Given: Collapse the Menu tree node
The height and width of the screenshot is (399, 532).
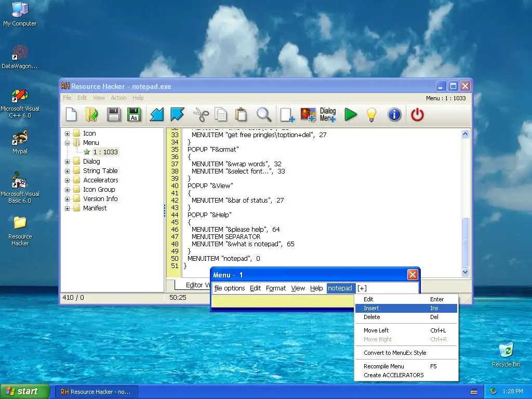Looking at the screenshot, I should pyautogui.click(x=67, y=143).
